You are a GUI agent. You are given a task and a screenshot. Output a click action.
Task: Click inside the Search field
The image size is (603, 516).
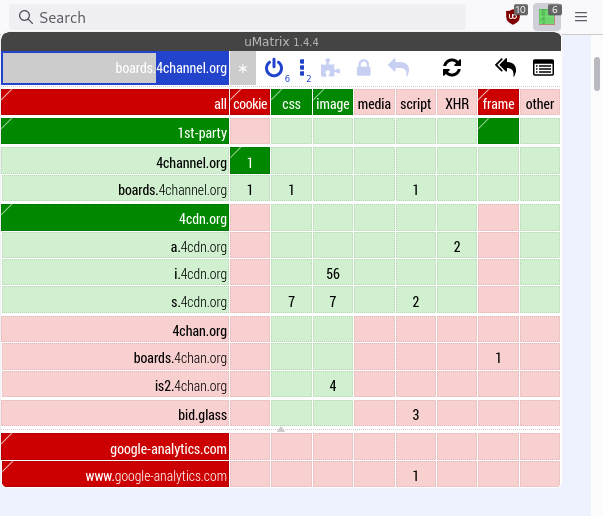[237, 17]
